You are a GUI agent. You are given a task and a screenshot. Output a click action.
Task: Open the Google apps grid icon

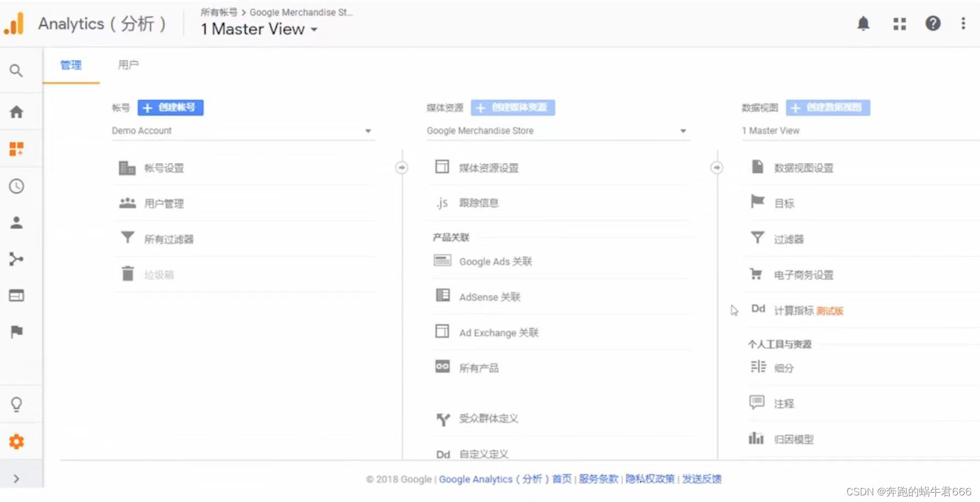click(x=900, y=24)
